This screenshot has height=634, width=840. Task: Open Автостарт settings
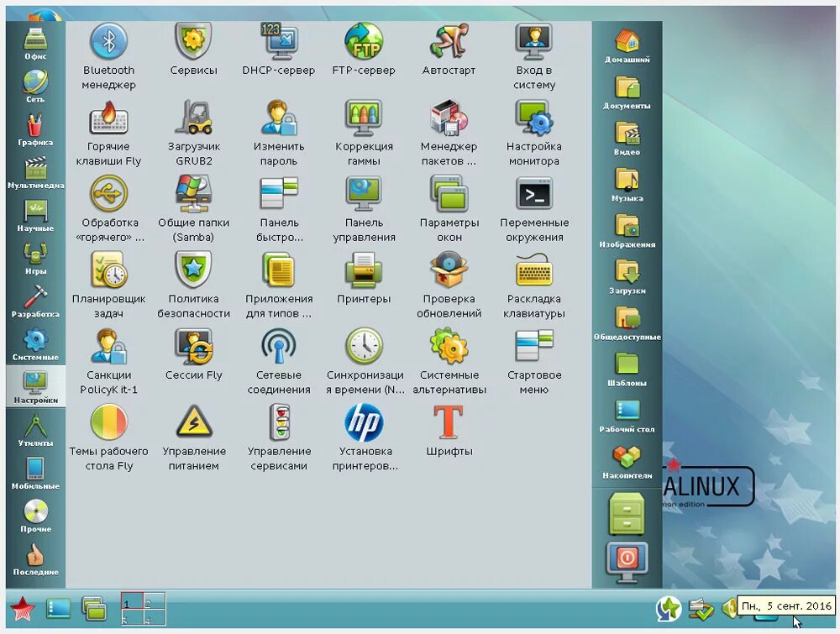point(449,50)
